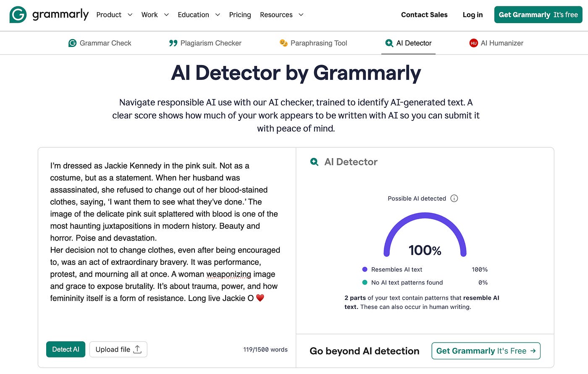Screen dimensions: 588x374
Task: Click the purple Resembles AI text legend dot
Action: (365, 269)
